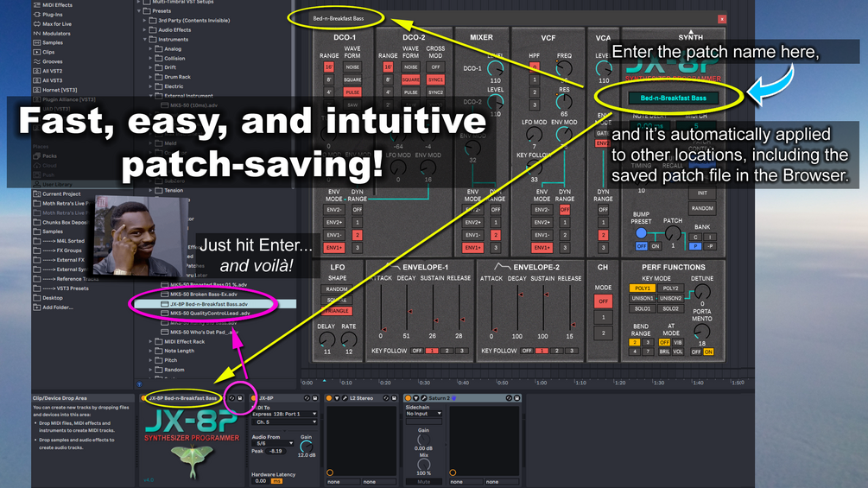Open the Ch. 5 MIDI channel dropdown
868x488 pixels.
(284, 422)
